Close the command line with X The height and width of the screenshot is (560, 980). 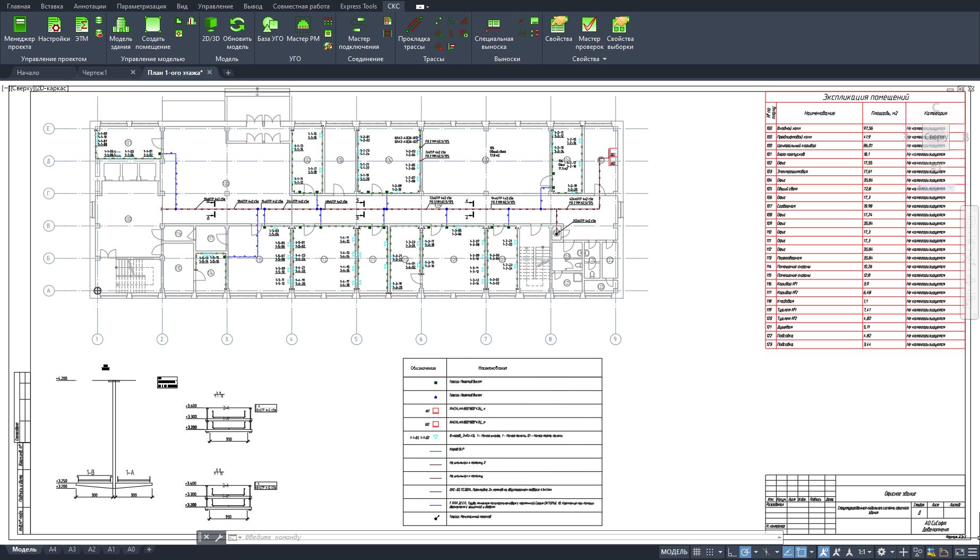207,537
